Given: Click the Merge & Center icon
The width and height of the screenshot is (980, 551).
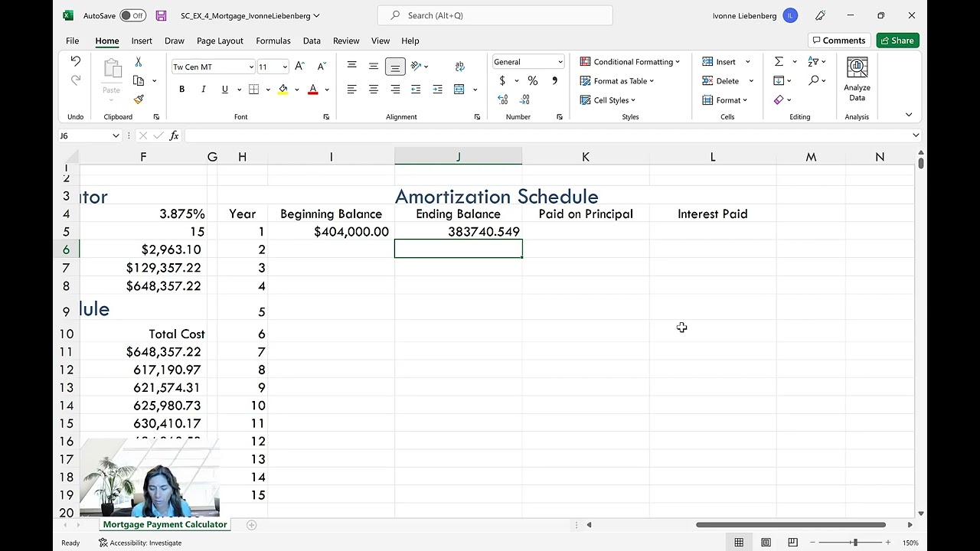Looking at the screenshot, I should coord(459,90).
